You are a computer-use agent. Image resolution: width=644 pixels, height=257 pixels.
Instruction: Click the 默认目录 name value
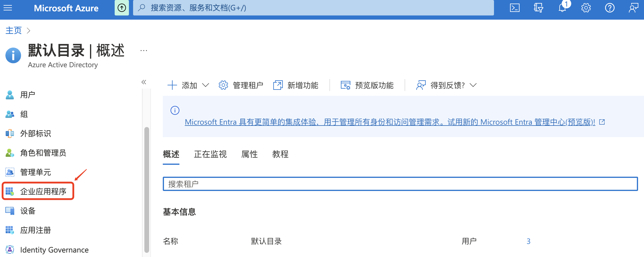pos(266,241)
